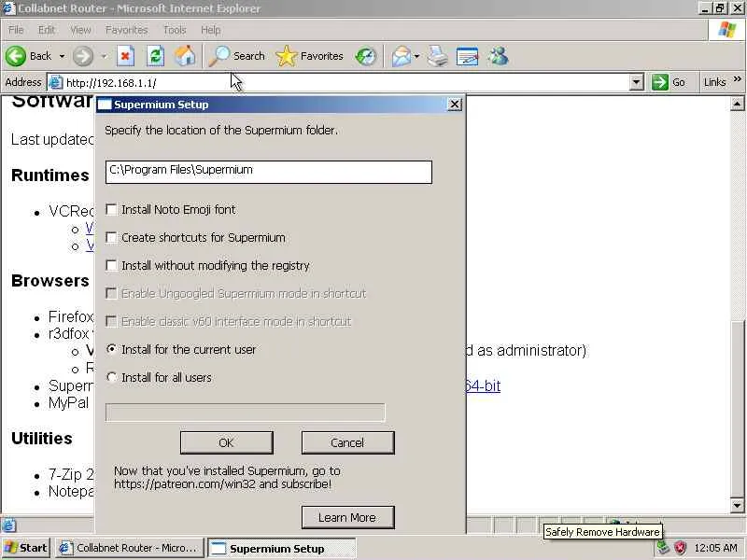The image size is (747, 560).
Task: Open the Favorites star icon
Action: (286, 56)
